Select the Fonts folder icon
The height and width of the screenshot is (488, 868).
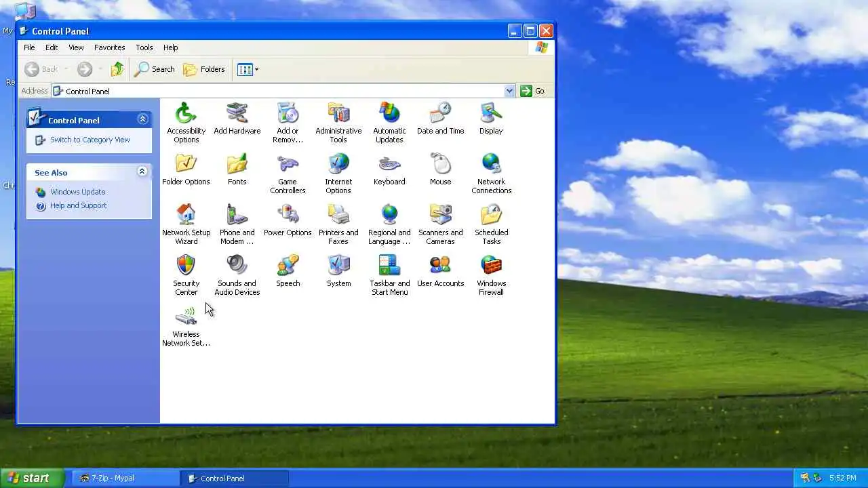click(x=237, y=169)
